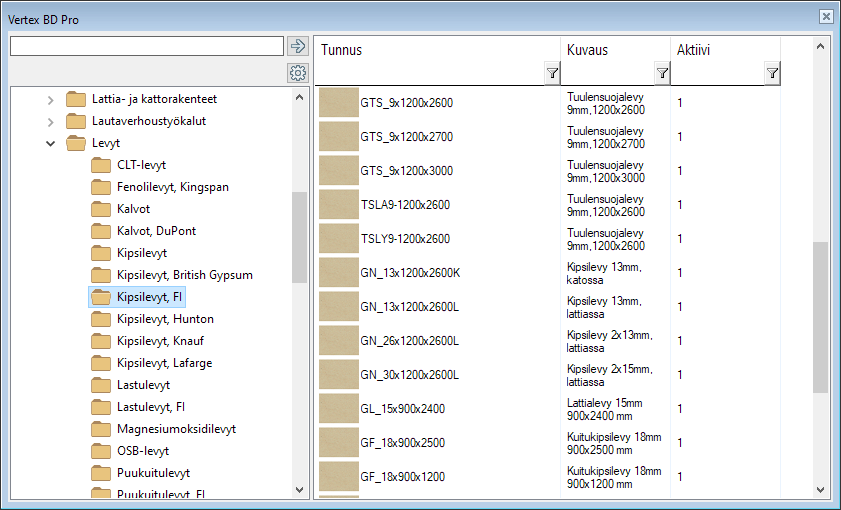Click the CLT-levyt folder icon

click(100, 165)
